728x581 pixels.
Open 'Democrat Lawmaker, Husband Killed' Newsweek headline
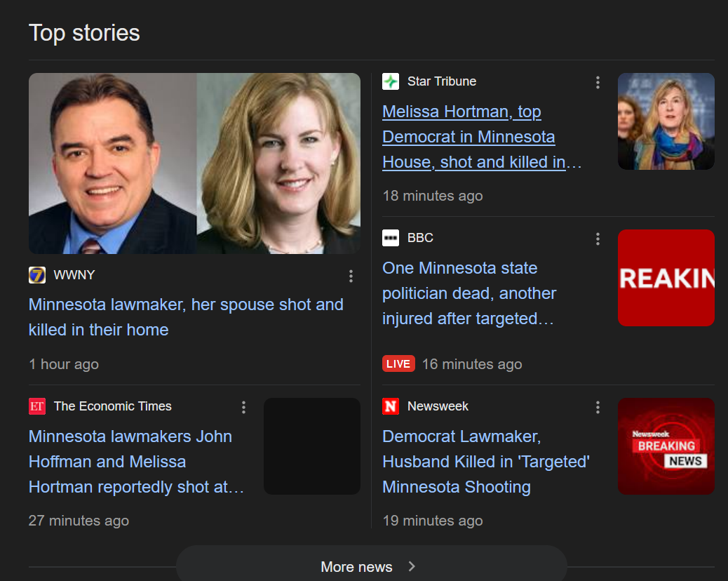[x=486, y=462]
